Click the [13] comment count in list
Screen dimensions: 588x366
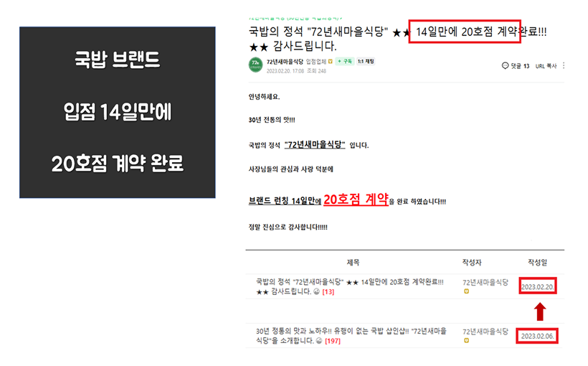(328, 291)
